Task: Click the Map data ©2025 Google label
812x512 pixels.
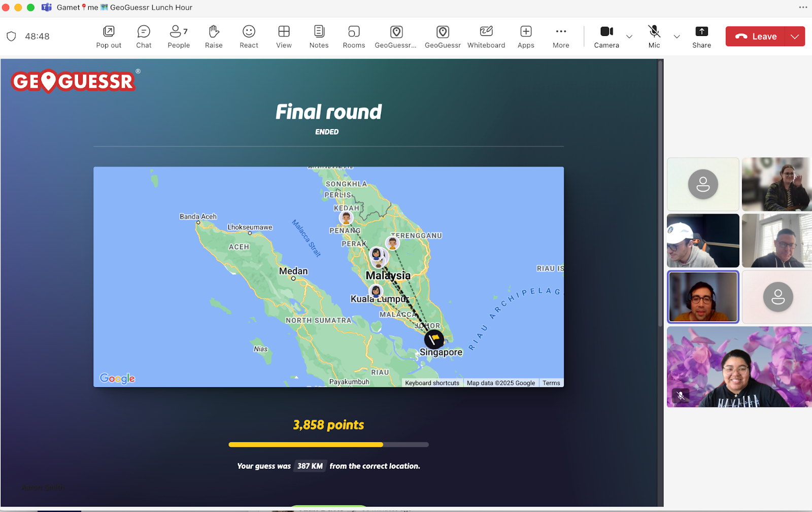Action: pyautogui.click(x=501, y=383)
